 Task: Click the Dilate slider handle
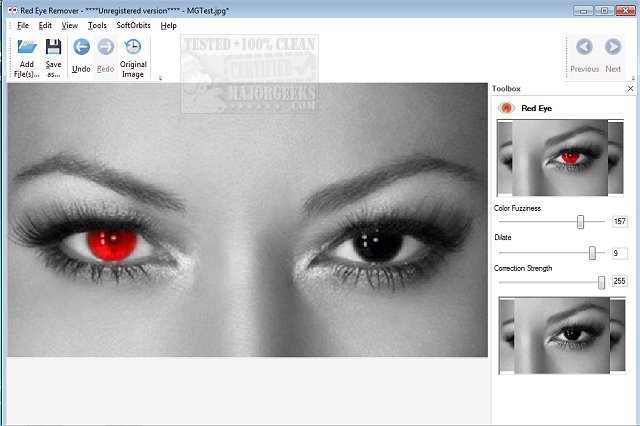click(x=592, y=253)
